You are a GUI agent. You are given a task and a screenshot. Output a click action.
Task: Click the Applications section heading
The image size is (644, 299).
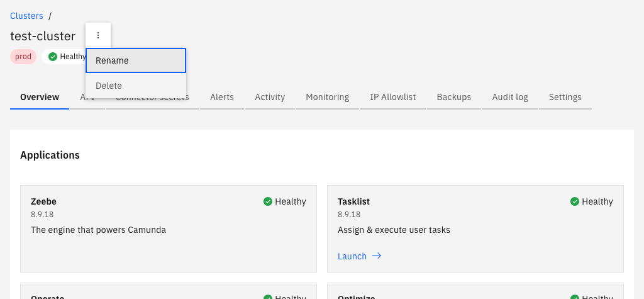tap(50, 155)
